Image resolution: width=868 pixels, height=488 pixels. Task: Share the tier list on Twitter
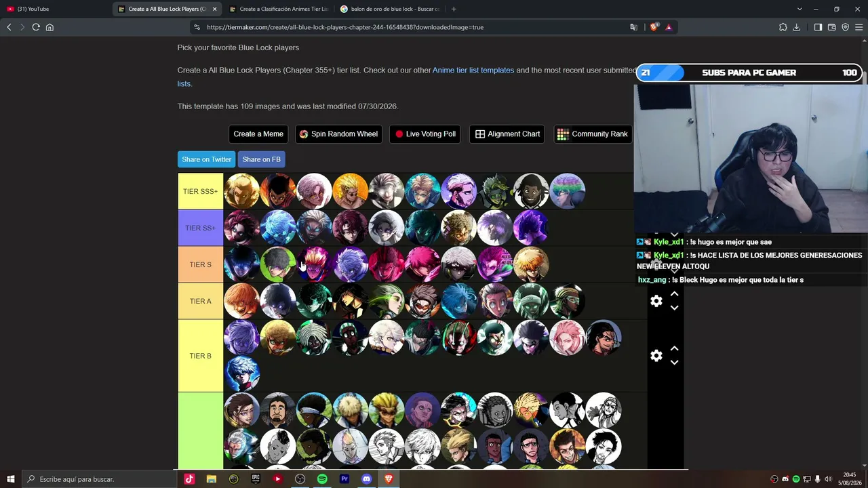[207, 159]
